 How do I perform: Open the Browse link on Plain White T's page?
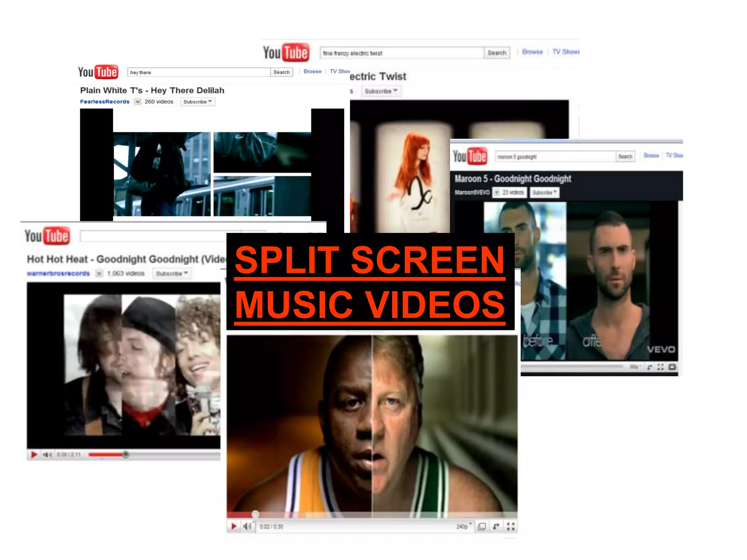point(312,71)
